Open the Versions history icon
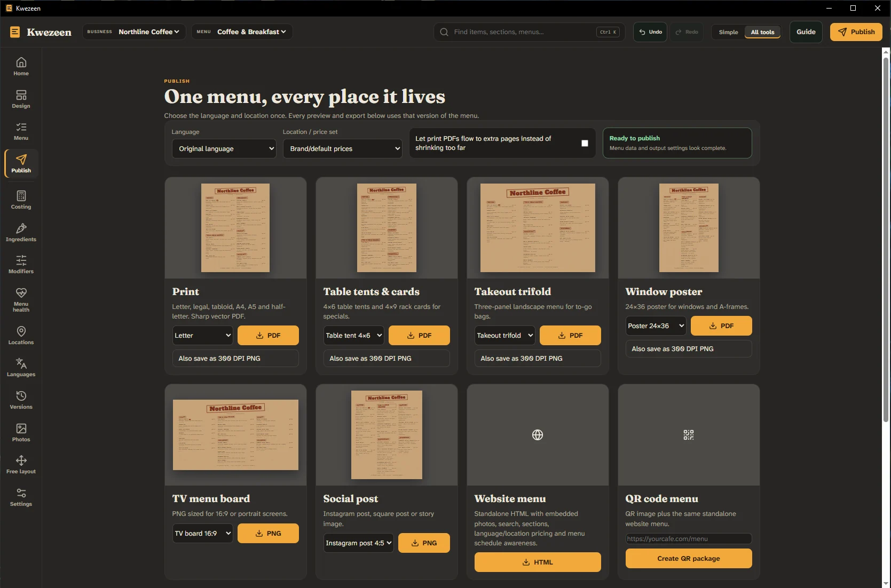Viewport: 891px width, 588px height. pyautogui.click(x=21, y=396)
